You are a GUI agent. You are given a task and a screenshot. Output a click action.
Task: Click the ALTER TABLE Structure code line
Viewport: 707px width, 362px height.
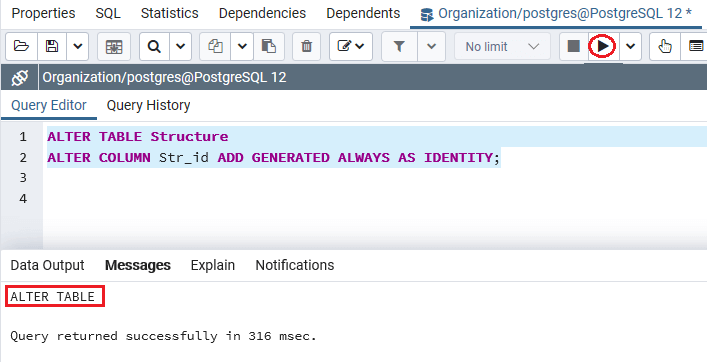(138, 136)
